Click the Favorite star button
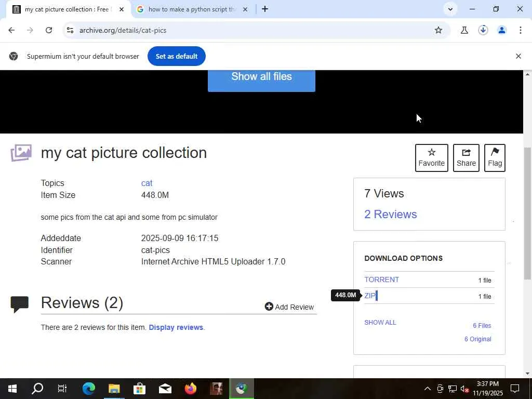 [431, 158]
